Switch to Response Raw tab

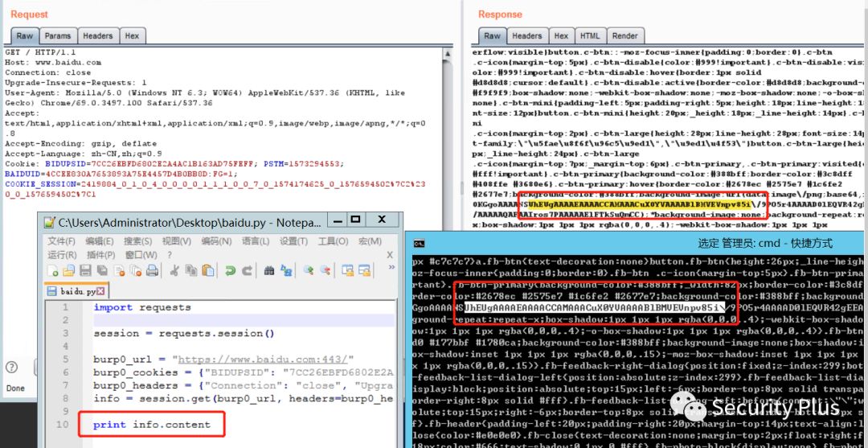[x=492, y=36]
